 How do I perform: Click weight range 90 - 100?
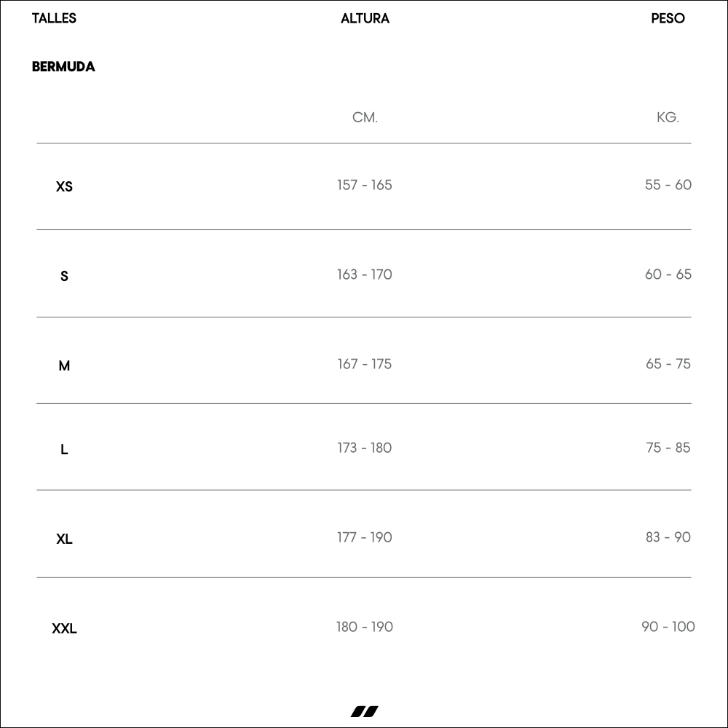click(668, 627)
